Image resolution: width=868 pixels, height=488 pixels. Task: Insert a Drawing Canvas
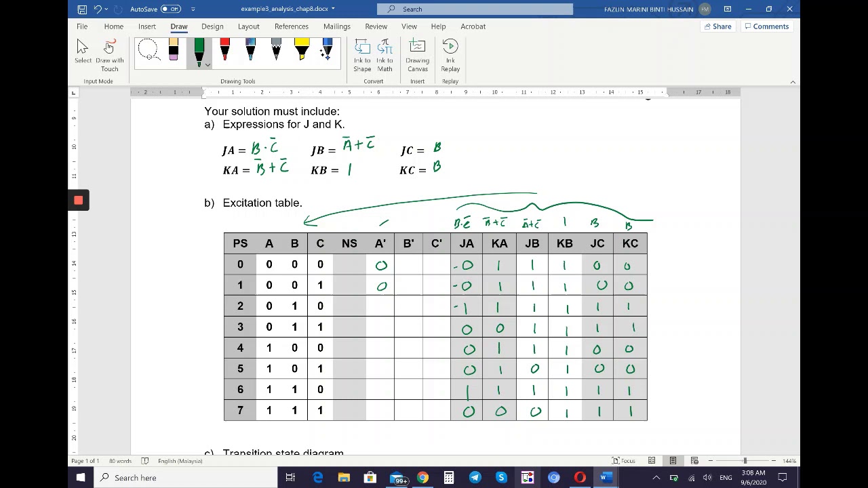click(x=417, y=56)
